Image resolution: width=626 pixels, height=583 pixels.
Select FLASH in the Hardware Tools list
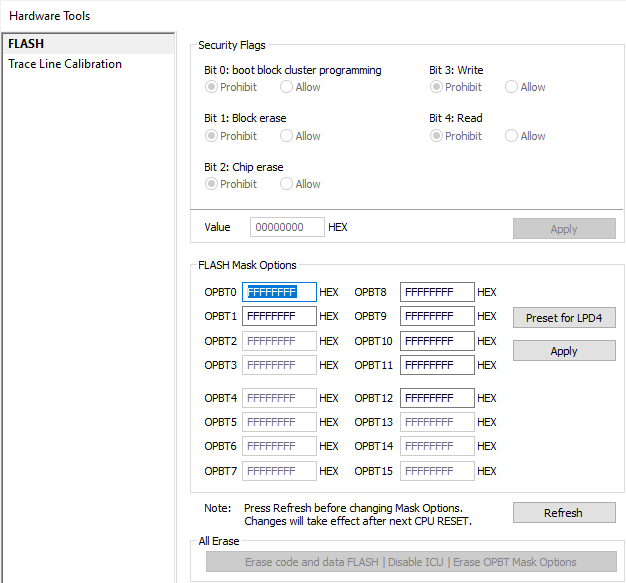(27, 44)
